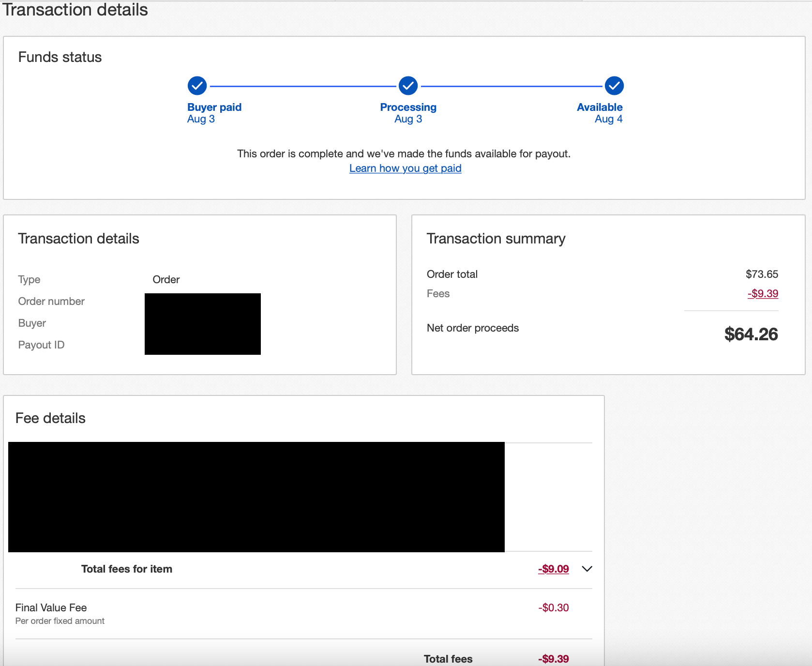Click the Net order proceeds label
Screen dimensions: 812x666
(473, 328)
